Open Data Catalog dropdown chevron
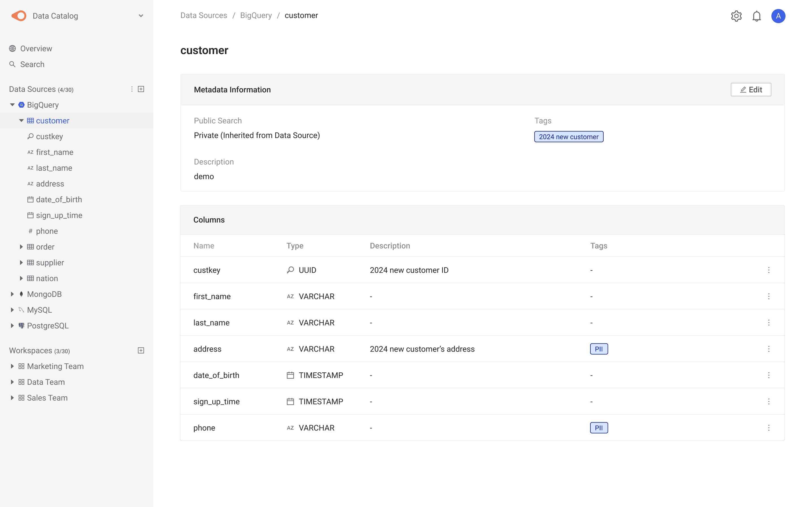The image size is (812, 507). click(141, 16)
